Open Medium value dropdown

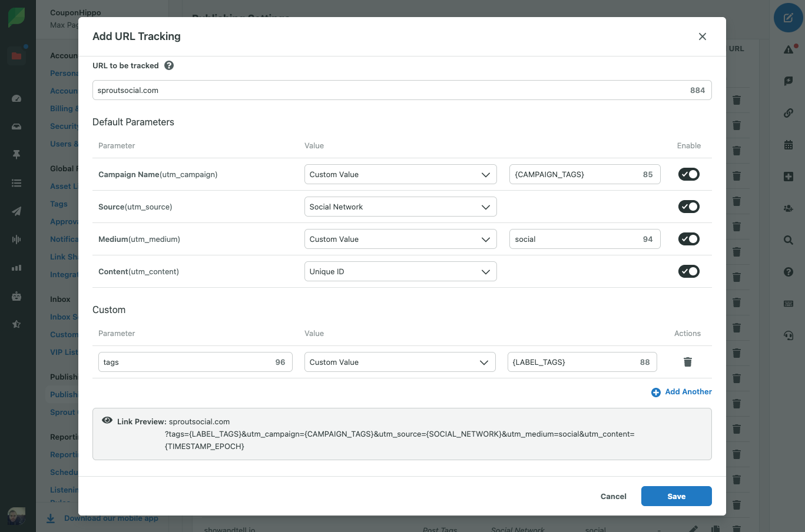[400, 239]
